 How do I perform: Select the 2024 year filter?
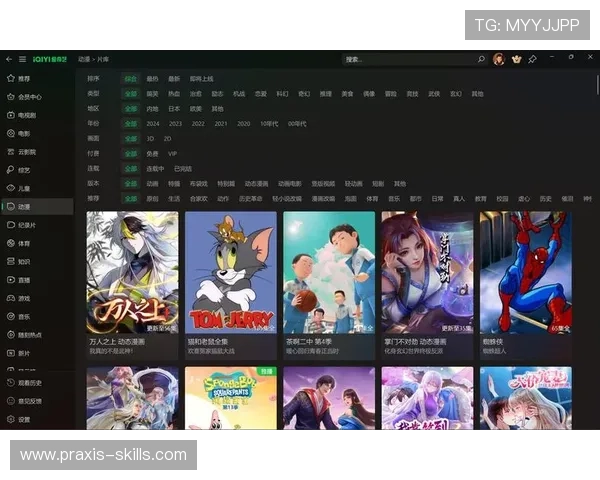click(x=153, y=123)
